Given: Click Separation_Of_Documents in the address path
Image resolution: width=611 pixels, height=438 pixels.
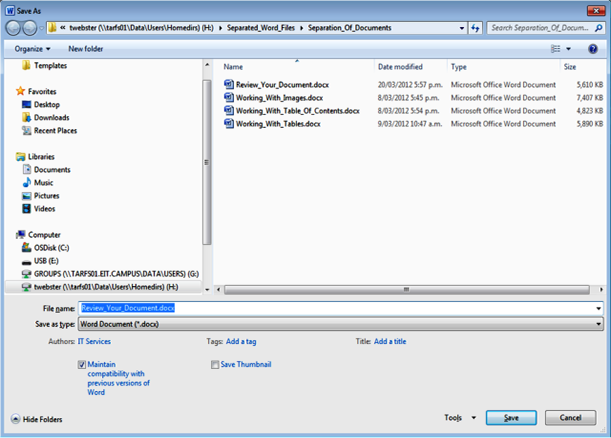Looking at the screenshot, I should coord(350,28).
